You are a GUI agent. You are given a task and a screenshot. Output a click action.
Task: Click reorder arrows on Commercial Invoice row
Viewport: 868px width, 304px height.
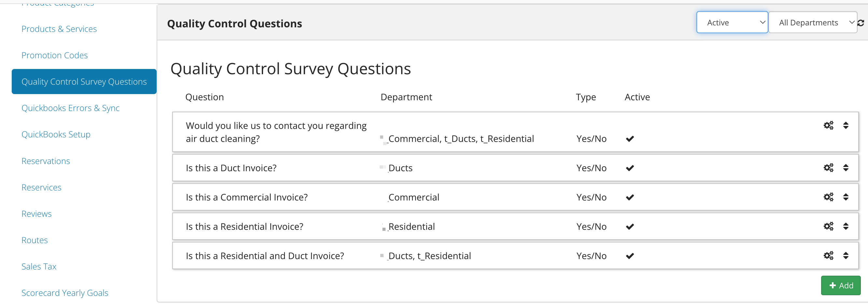click(846, 197)
